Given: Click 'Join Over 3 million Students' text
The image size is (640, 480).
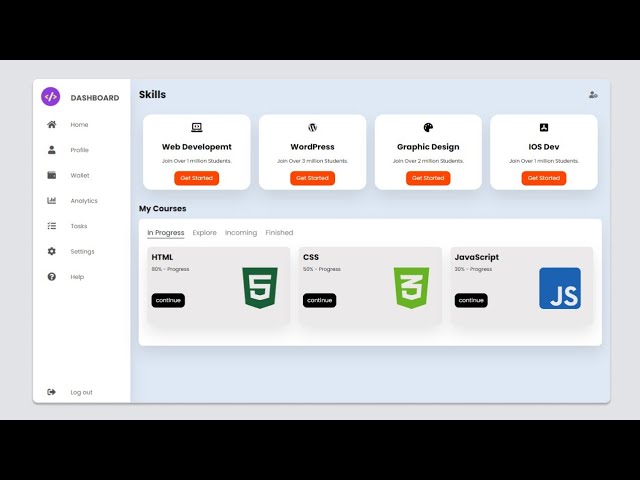Looking at the screenshot, I should (x=313, y=161).
